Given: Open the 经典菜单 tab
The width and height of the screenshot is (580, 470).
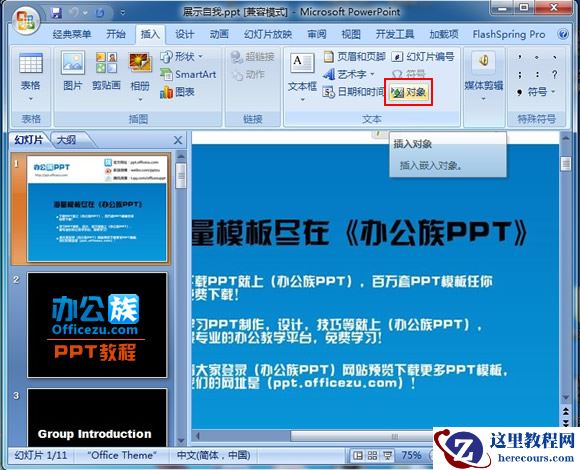Looking at the screenshot, I should click(x=72, y=34).
